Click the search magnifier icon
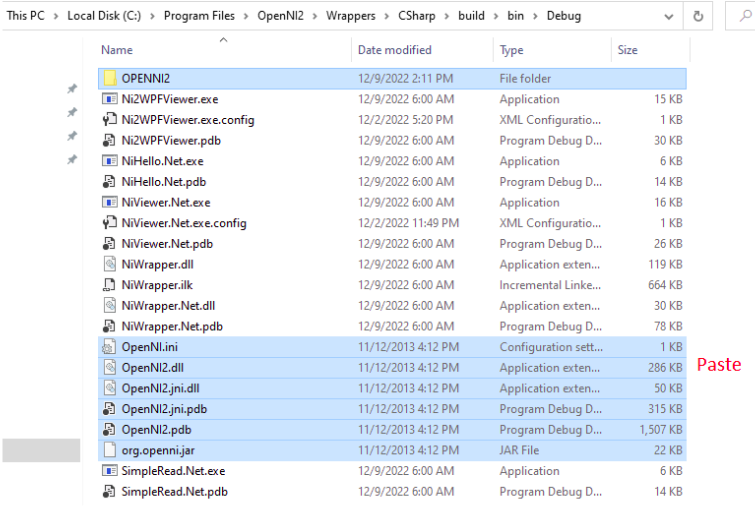The width and height of the screenshot is (755, 511). coord(745,16)
